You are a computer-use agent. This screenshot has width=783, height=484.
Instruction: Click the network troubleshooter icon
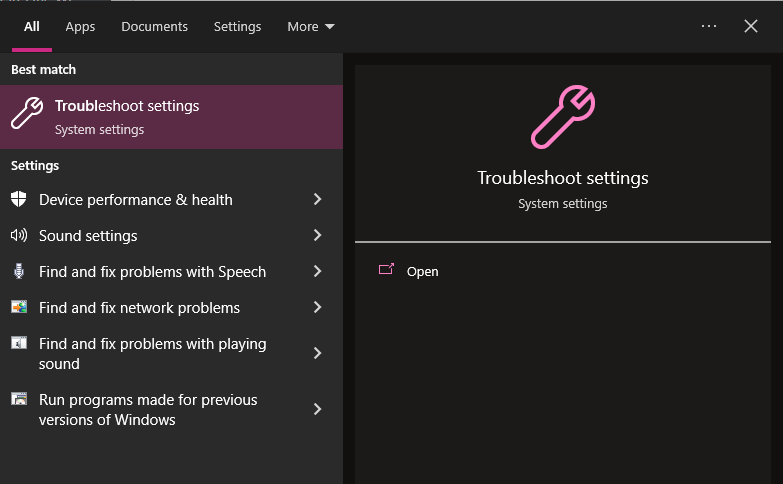pos(19,308)
